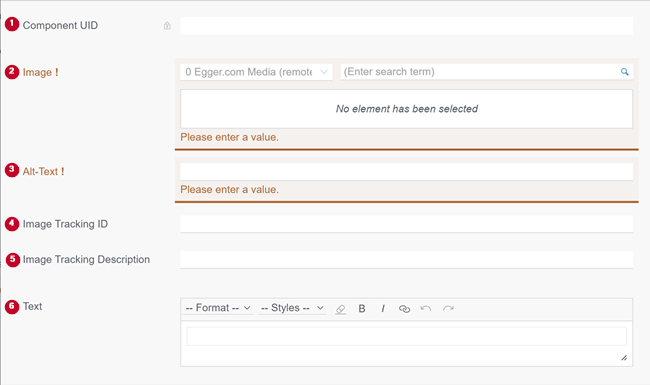Click the magnifier search icon in Image field
This screenshot has height=385, width=650.
(x=624, y=72)
